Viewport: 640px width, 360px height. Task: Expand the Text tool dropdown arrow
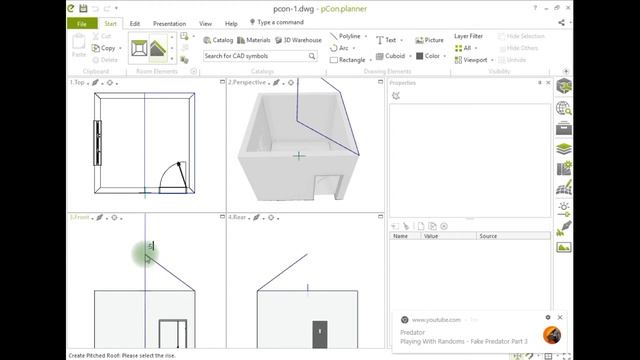[x=402, y=40]
